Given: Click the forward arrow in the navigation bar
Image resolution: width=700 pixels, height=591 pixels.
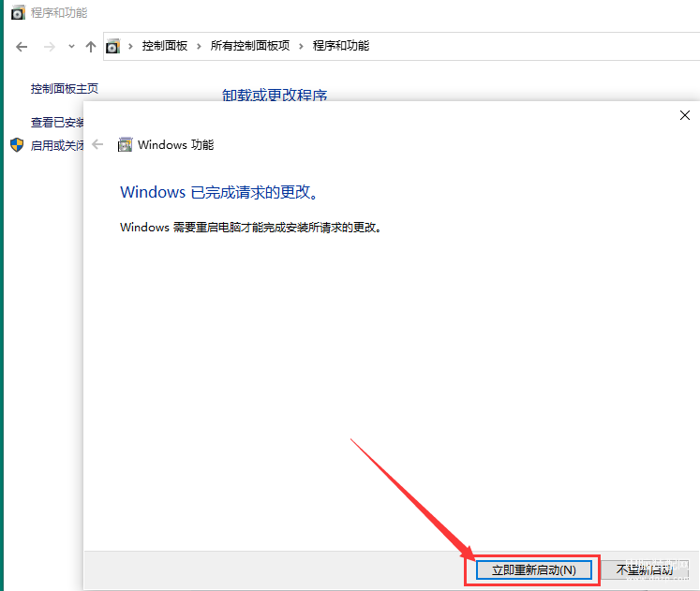Looking at the screenshot, I should [x=49, y=47].
